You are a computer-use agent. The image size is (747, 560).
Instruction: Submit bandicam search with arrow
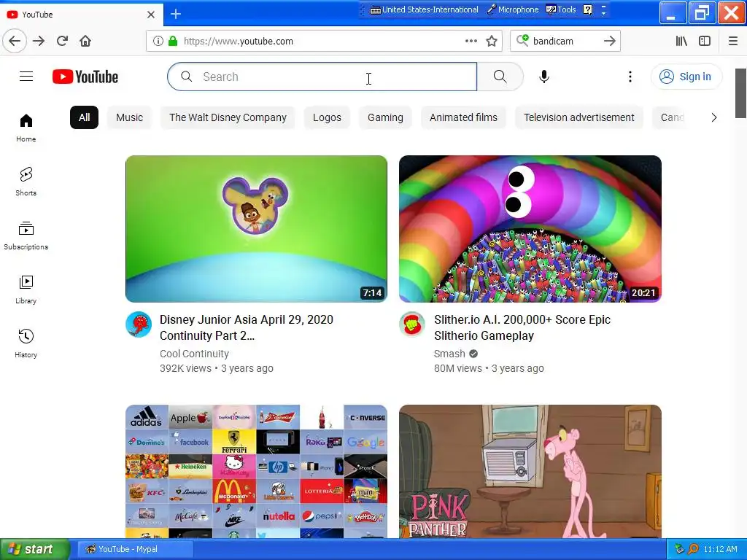tap(609, 41)
